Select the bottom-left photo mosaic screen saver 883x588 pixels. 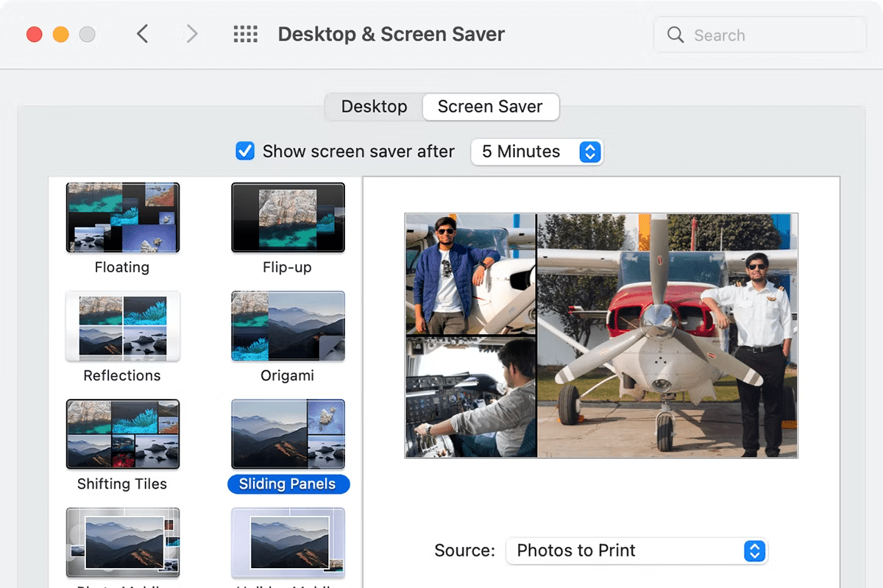coord(122,542)
